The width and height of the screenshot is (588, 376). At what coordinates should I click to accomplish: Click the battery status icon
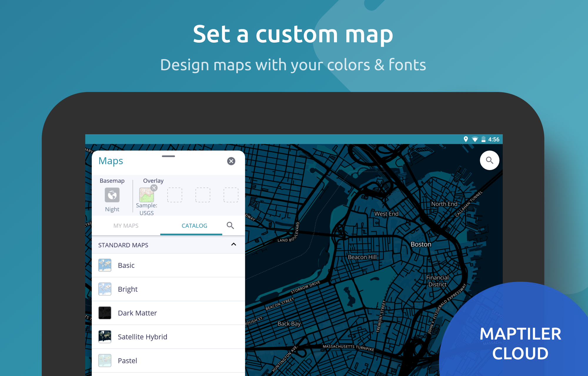[483, 139]
